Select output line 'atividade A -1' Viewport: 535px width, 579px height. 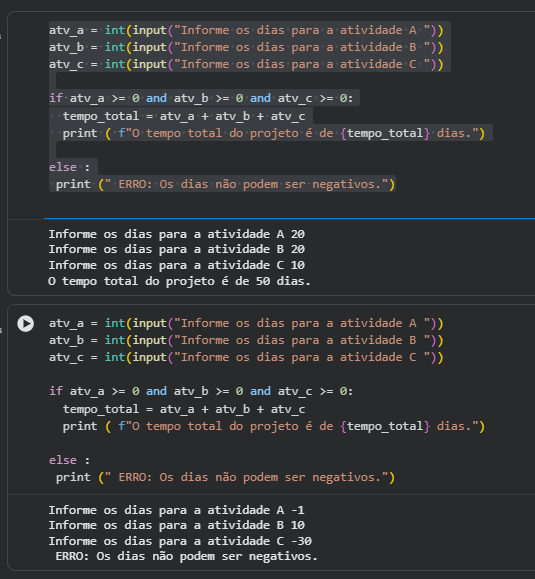pos(176,510)
